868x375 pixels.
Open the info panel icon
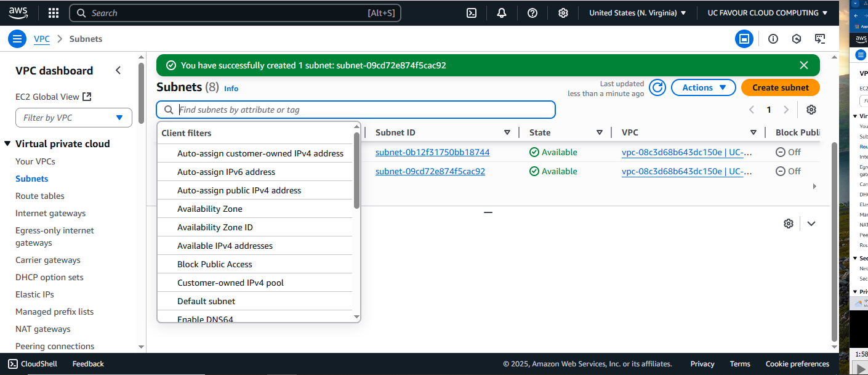pyautogui.click(x=773, y=39)
